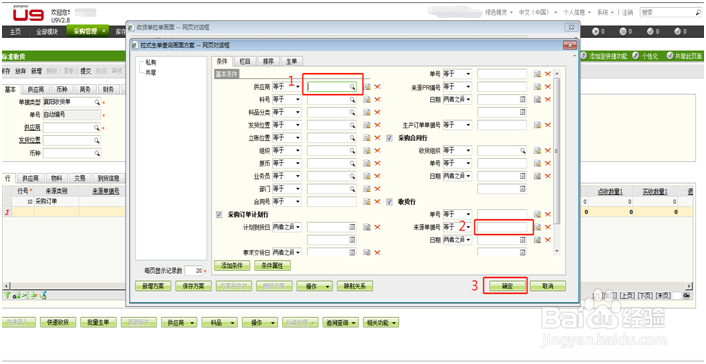Viewport: 706px width, 364px height.
Task: Click the settings icon beside 合同号 condition
Action: 367,201
